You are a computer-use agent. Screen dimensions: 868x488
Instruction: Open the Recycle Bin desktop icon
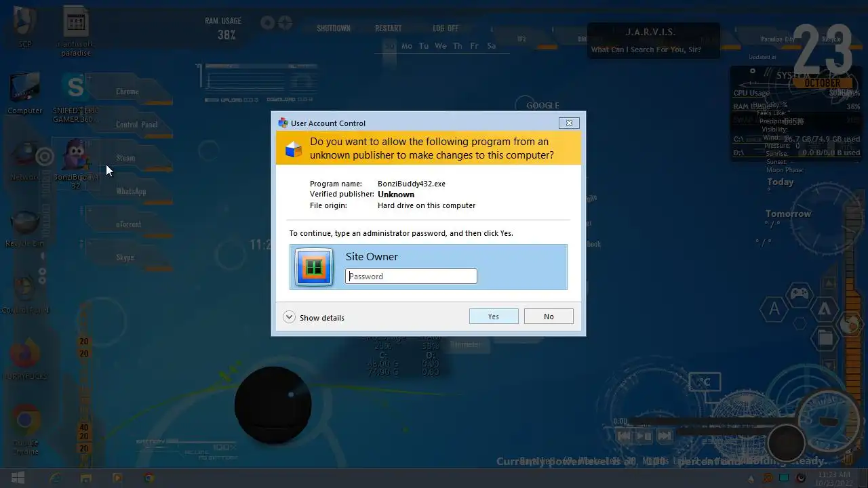[x=25, y=229]
